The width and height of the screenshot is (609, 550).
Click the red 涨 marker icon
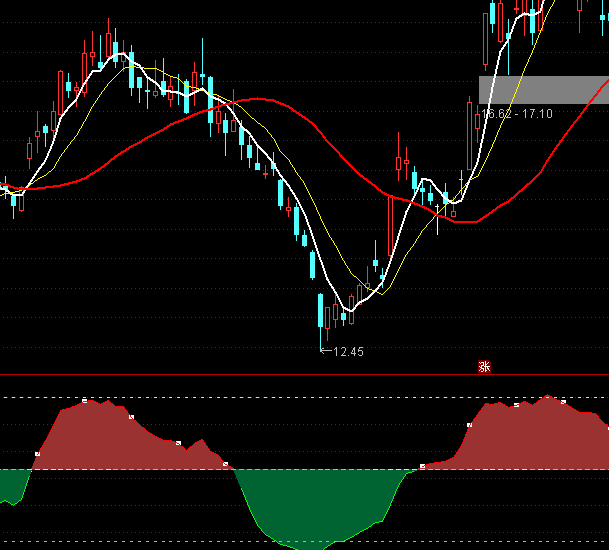pyautogui.click(x=484, y=366)
